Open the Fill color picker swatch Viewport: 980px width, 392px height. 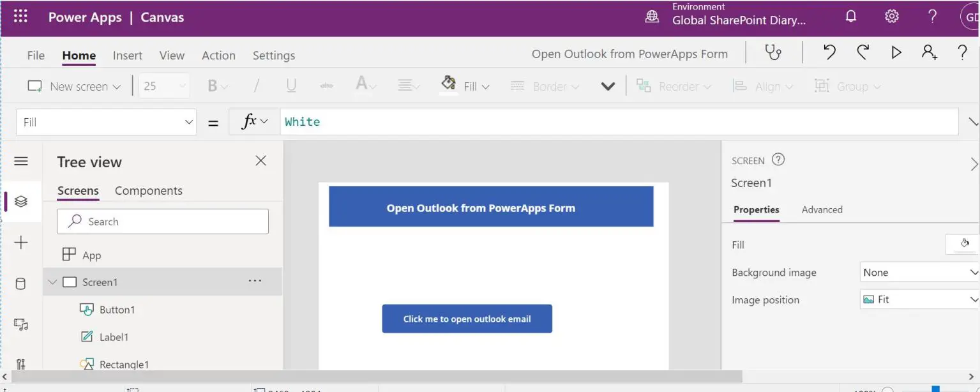click(963, 244)
